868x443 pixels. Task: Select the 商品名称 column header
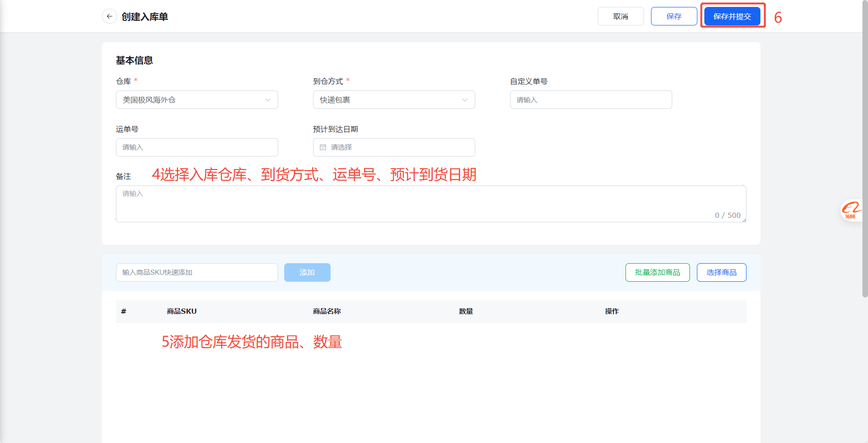(327, 311)
